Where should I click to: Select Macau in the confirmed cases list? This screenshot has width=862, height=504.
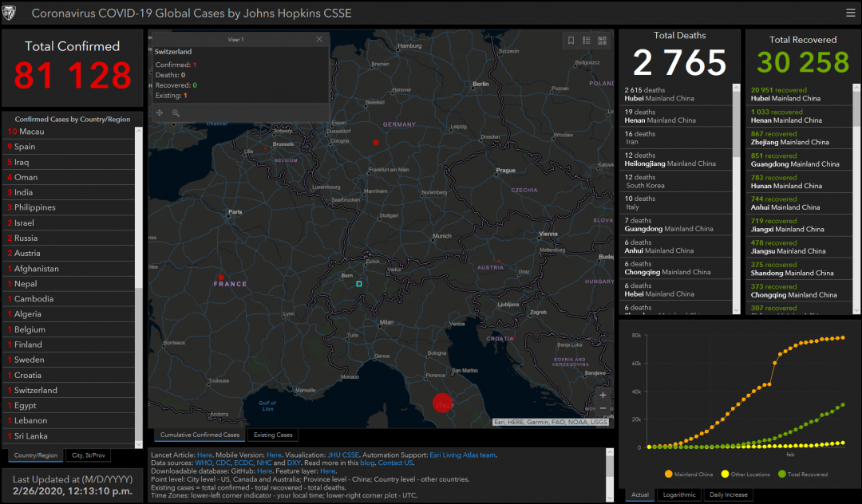click(69, 132)
